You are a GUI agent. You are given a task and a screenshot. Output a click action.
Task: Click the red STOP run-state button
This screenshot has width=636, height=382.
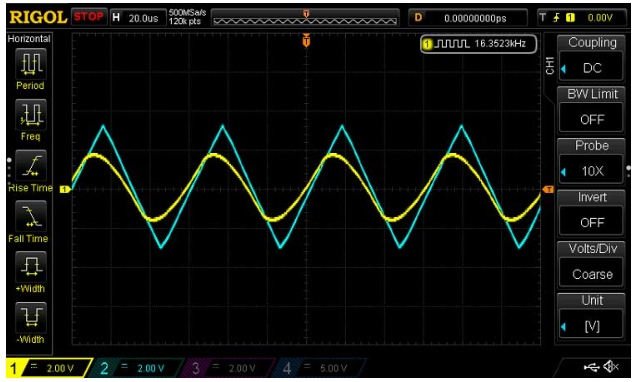(89, 17)
